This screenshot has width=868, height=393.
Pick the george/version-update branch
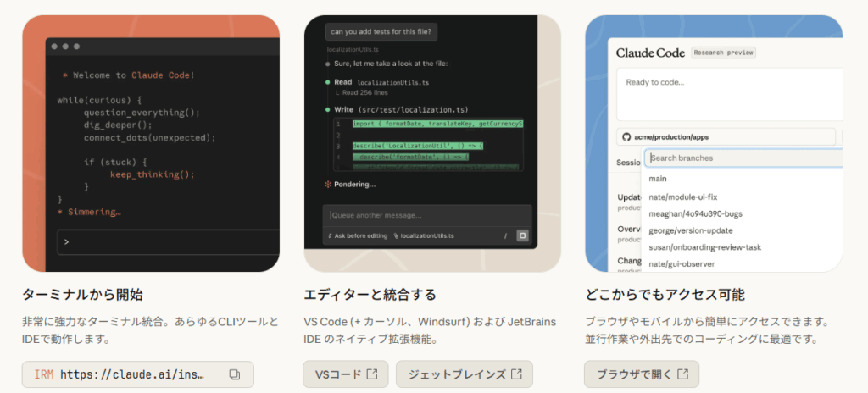point(690,230)
